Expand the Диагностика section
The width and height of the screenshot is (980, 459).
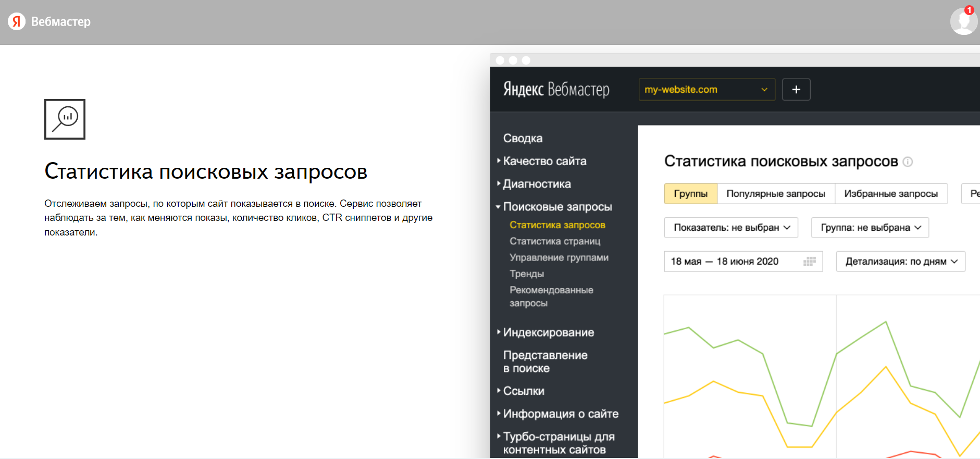point(534,184)
